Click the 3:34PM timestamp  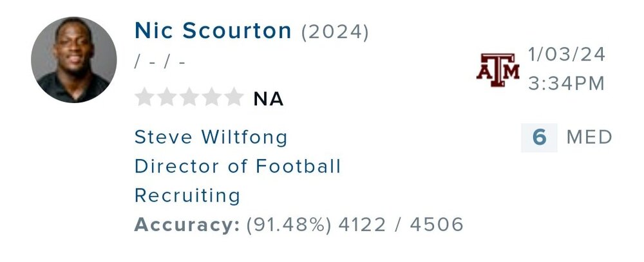567,83
